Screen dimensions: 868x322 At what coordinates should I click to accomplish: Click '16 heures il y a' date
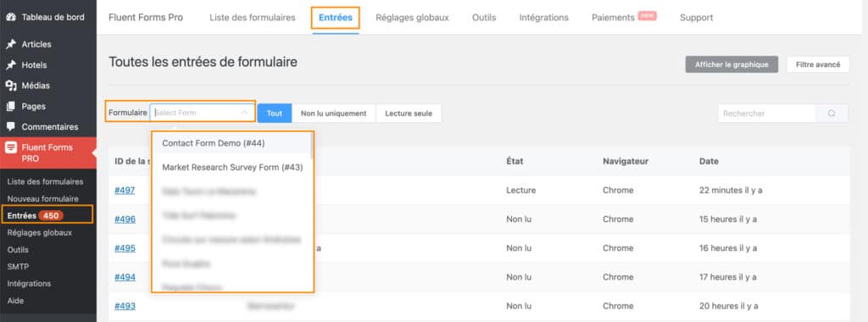[728, 248]
